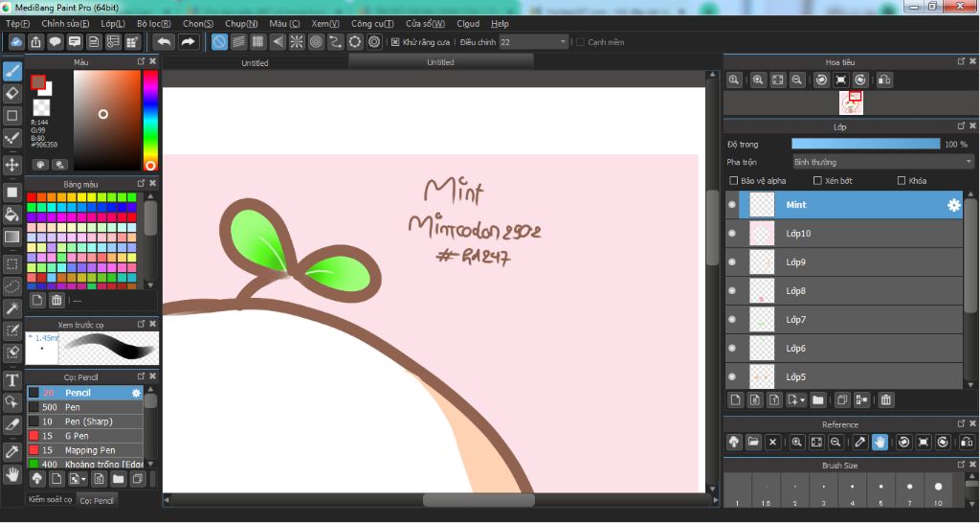
Task: Open the Tệp menu
Action: pos(17,24)
